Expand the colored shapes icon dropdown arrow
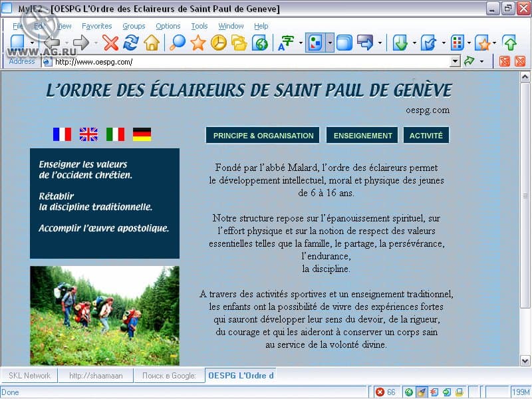Viewport: 532px width, 399px height. pyautogui.click(x=330, y=43)
